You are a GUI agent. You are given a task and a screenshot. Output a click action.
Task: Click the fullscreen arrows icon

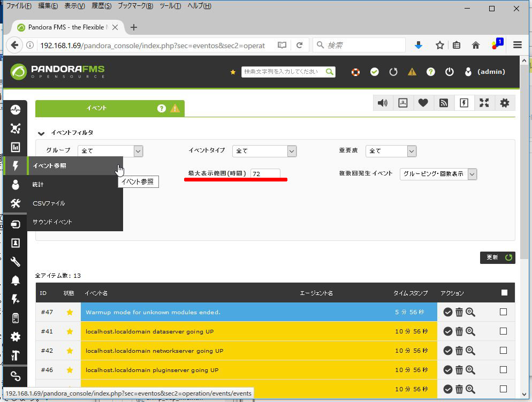[484, 103]
